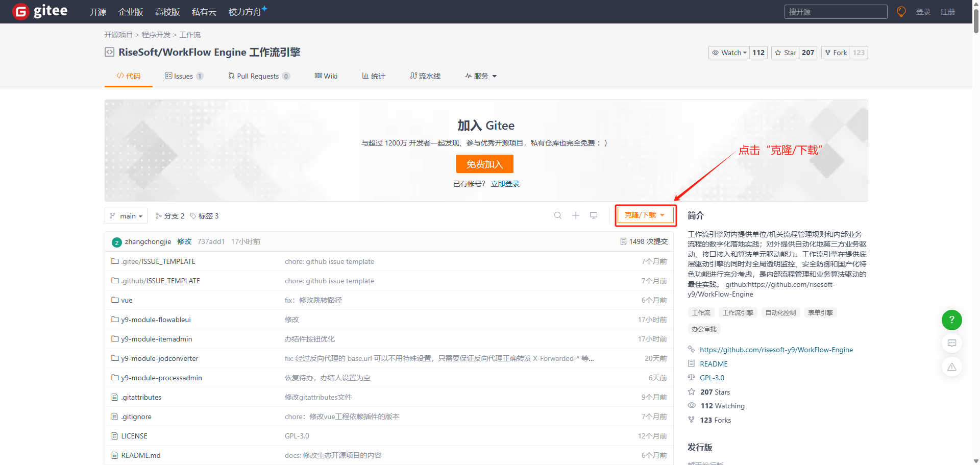
Task: Click 企业版 in the top navigation
Action: (131, 12)
